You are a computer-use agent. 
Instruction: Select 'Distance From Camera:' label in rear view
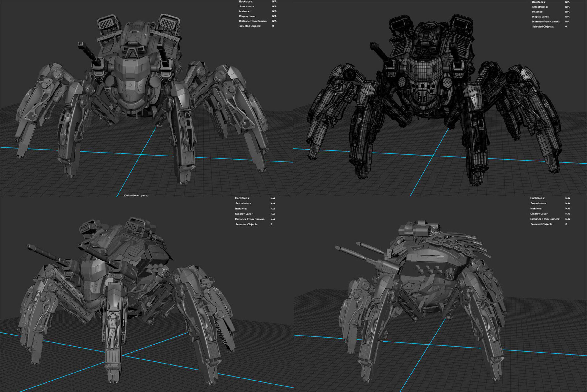point(545,219)
